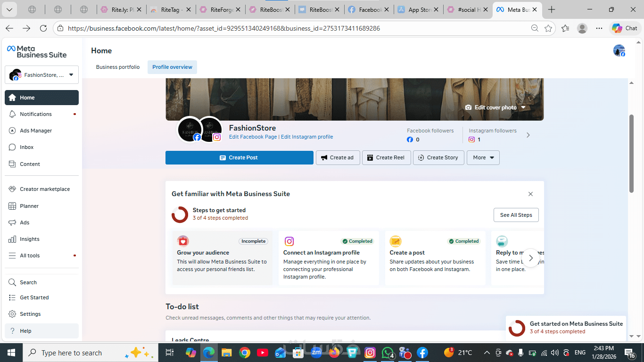Open the Edit Facebook Page link
Screen dimensions: 644x362
pyautogui.click(x=253, y=137)
